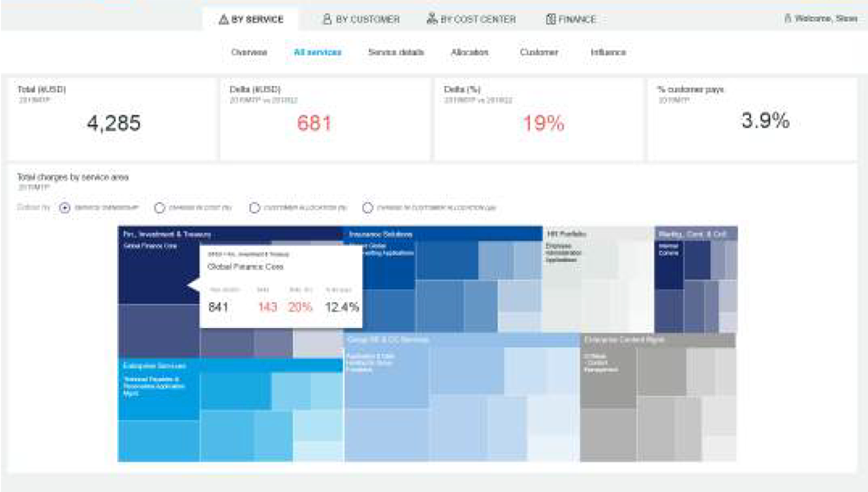868x492 pixels.
Task: Click the By Cost Center hierarchy icon
Action: (431, 19)
